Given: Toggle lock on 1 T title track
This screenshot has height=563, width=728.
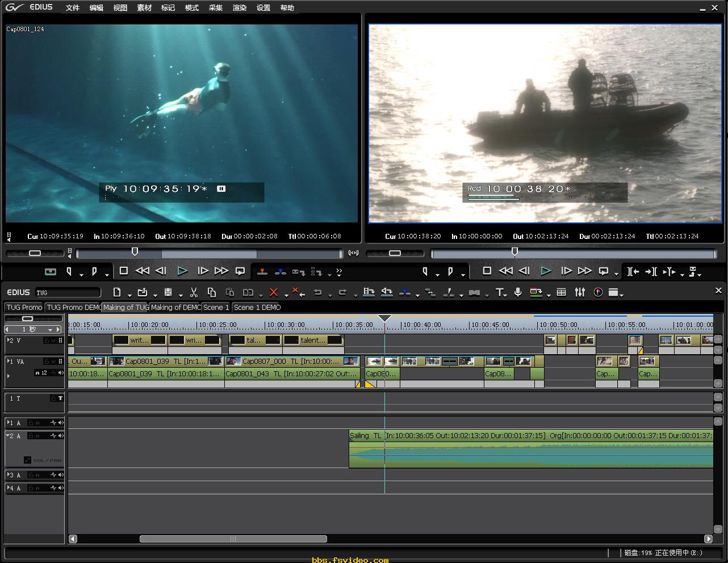Looking at the screenshot, I should 53,398.
